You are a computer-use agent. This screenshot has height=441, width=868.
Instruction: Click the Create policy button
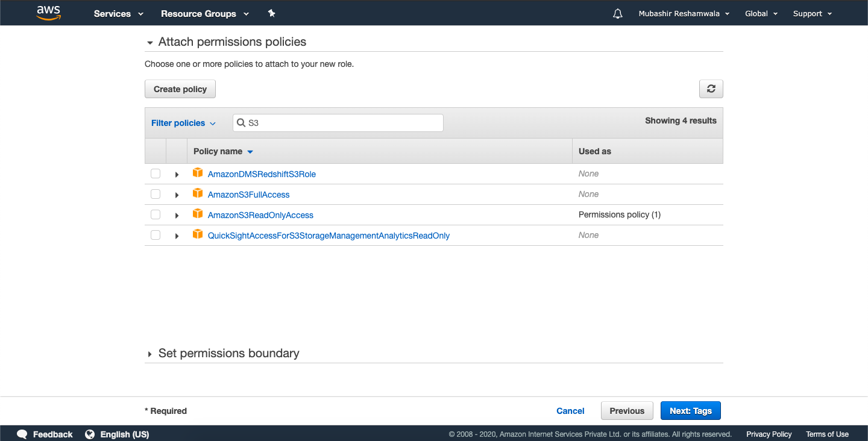[180, 89]
